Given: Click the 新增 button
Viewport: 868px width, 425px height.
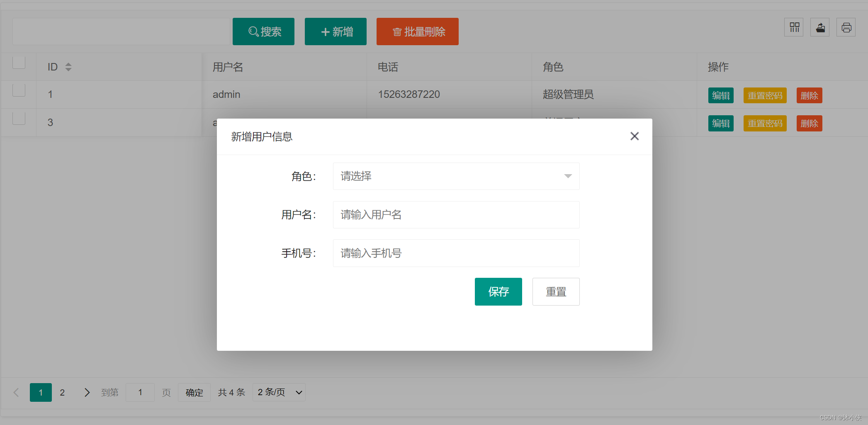Looking at the screenshot, I should (x=336, y=32).
